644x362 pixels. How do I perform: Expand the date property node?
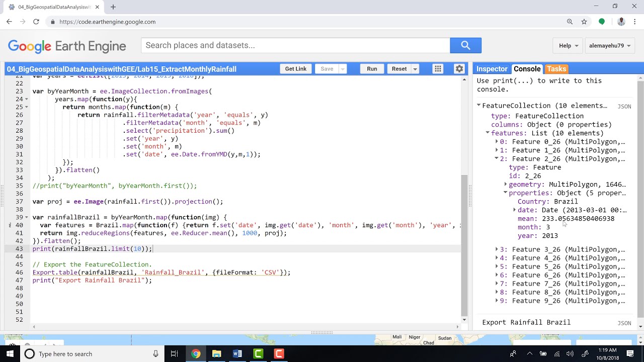[x=514, y=210]
